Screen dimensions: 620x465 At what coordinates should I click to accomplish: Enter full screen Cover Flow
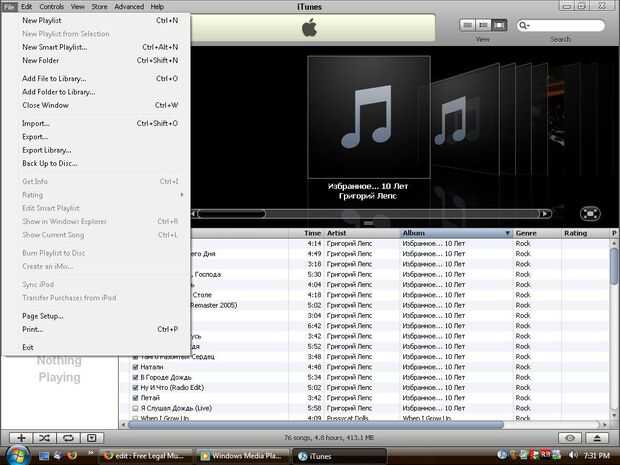click(x=590, y=214)
